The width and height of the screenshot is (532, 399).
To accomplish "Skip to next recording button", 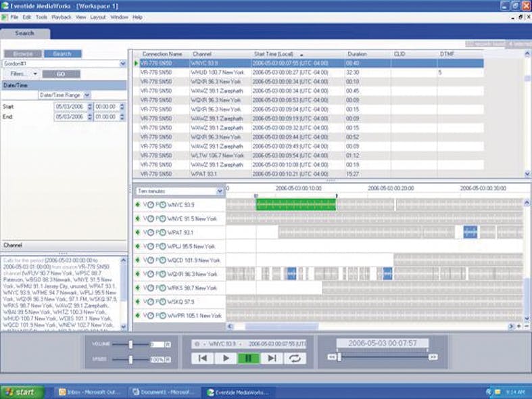I will (x=272, y=358).
